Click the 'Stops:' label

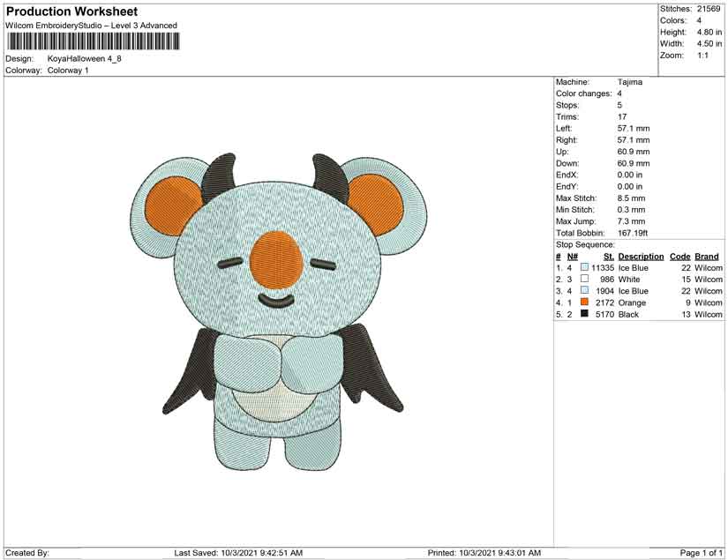point(567,105)
